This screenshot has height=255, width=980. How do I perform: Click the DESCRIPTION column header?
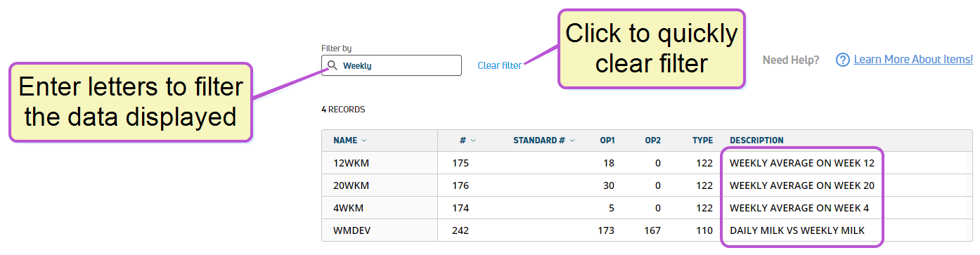[x=756, y=140]
